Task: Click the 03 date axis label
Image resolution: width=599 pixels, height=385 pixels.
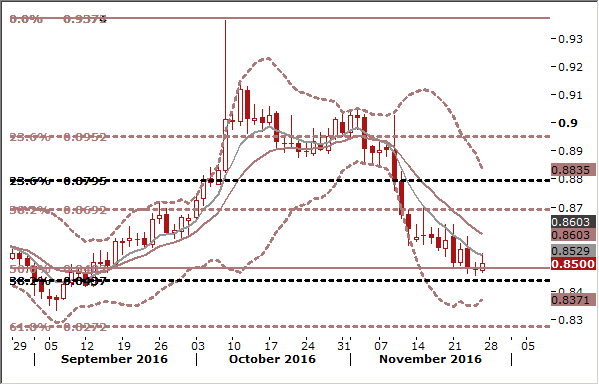Action: coord(198,346)
